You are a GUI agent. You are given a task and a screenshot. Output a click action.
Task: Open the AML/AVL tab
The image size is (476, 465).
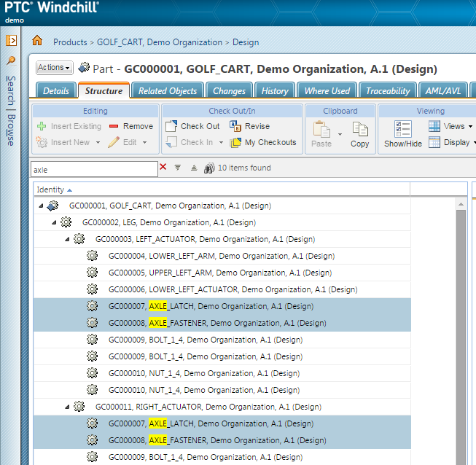[443, 90]
